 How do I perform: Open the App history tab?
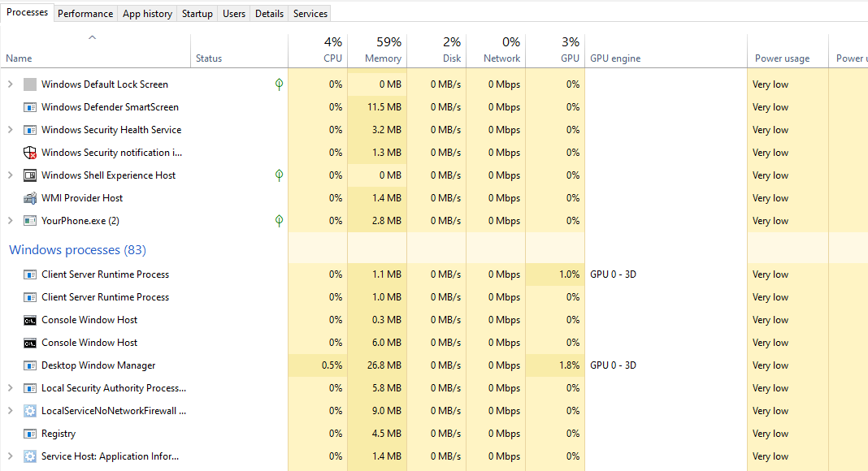[x=147, y=13]
